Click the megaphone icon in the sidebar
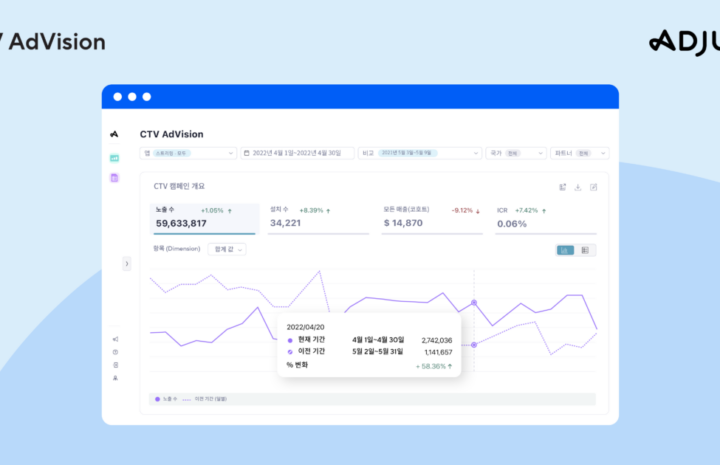The height and width of the screenshot is (465, 720). coord(115,339)
